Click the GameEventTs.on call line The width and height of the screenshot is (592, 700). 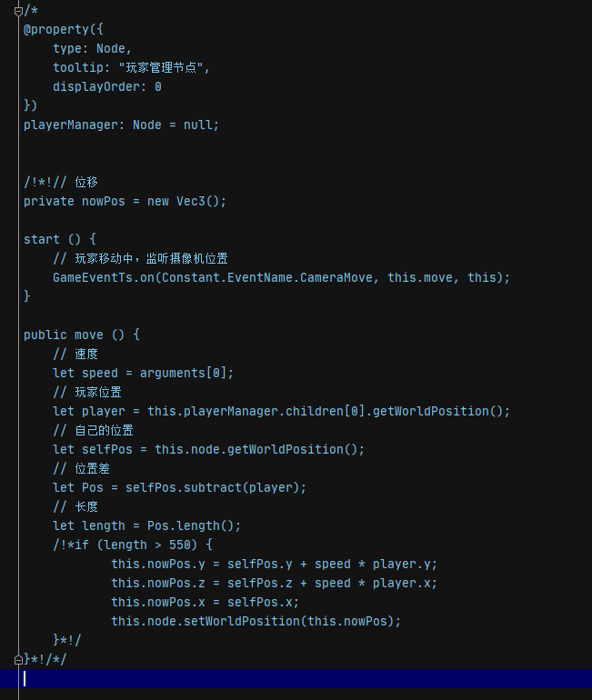click(x=281, y=277)
